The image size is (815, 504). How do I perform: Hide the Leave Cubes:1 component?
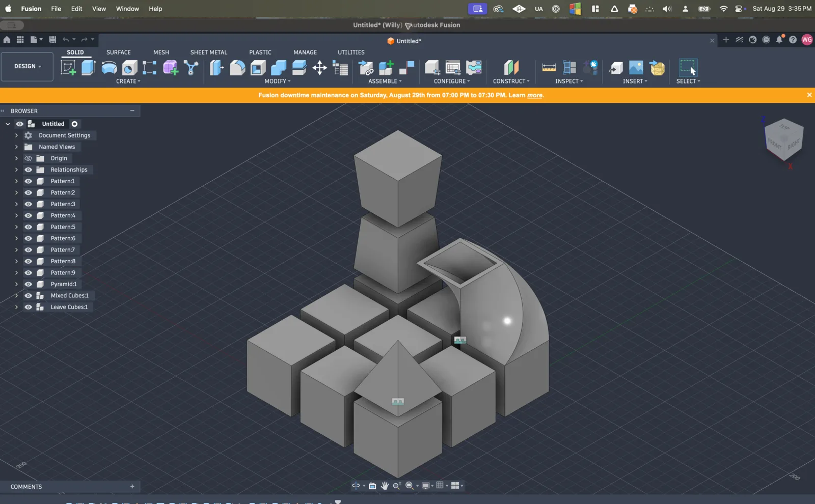pos(28,307)
